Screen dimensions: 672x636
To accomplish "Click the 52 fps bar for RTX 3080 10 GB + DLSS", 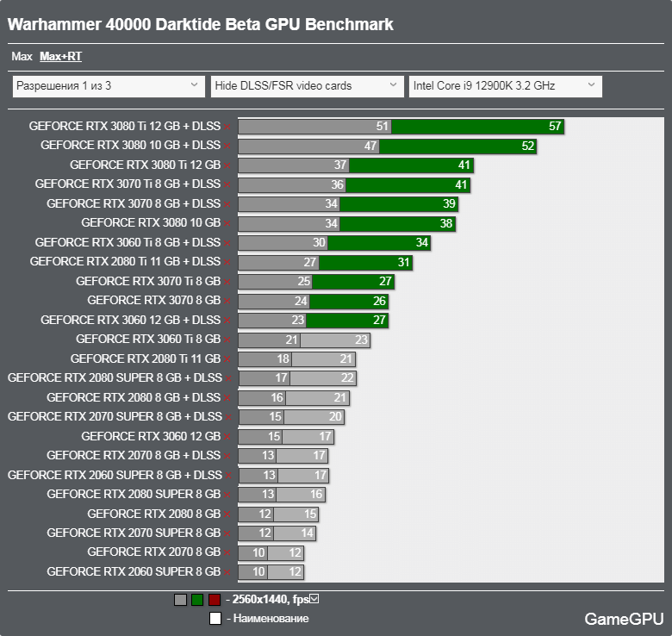I will point(458,147).
